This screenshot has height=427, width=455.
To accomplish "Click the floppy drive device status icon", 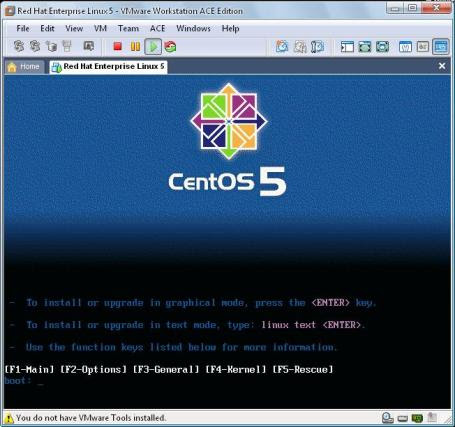I will (403, 418).
